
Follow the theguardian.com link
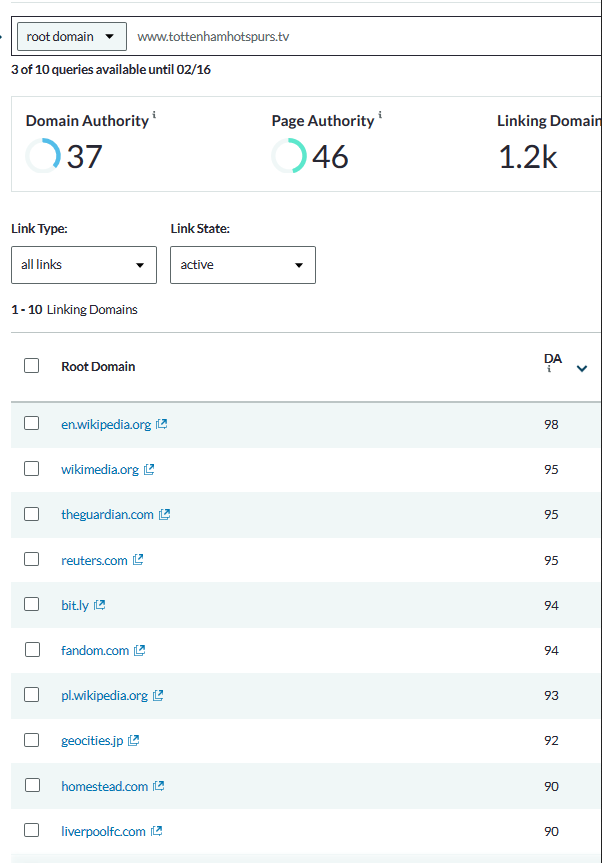pyautogui.click(x=107, y=515)
